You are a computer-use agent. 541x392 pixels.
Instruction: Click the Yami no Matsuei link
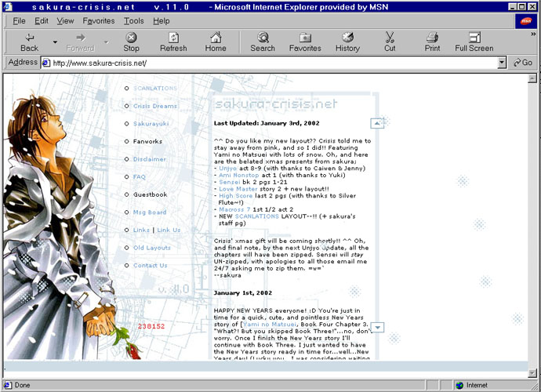coord(270,325)
